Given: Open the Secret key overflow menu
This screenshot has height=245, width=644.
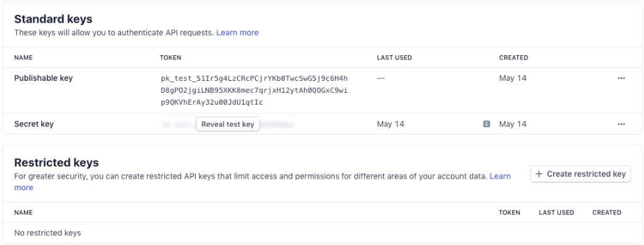Looking at the screenshot, I should click(x=621, y=124).
